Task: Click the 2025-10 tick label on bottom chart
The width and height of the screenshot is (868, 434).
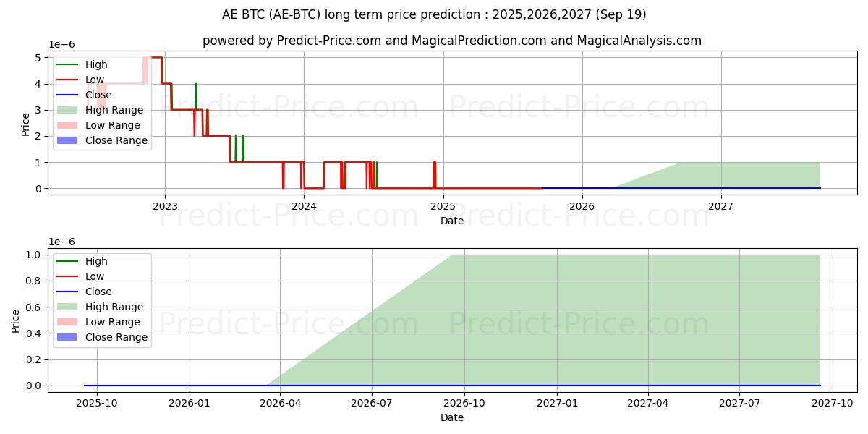Action: 97,402
